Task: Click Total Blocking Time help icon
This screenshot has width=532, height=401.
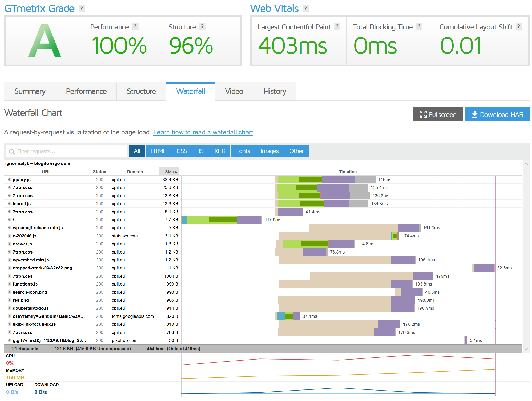Action: 419,26
